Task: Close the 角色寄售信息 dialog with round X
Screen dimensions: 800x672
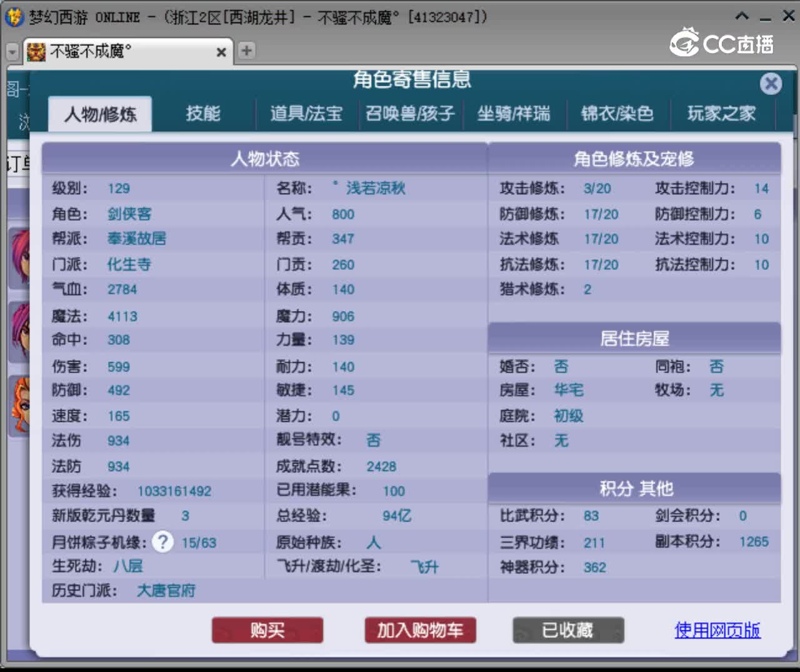Action: [771, 84]
